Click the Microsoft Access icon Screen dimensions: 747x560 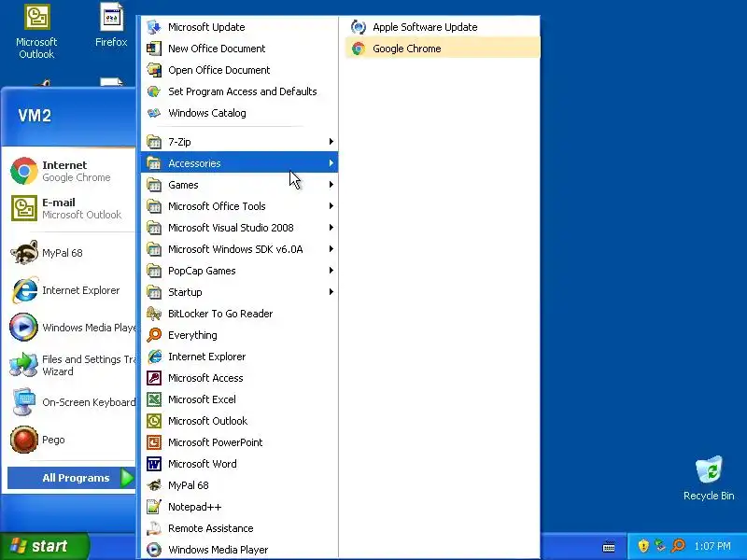tap(154, 378)
